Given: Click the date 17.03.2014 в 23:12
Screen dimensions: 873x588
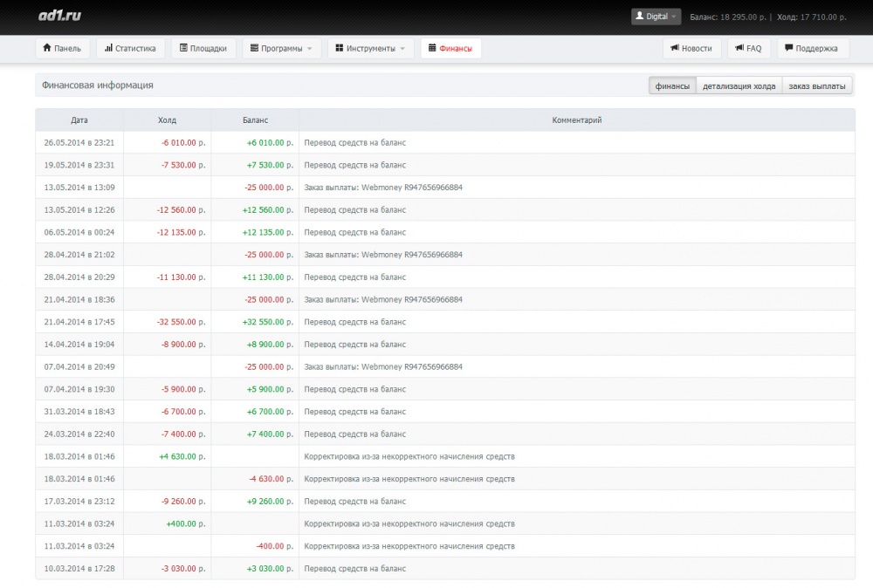Looking at the screenshot, I should pos(79,502).
